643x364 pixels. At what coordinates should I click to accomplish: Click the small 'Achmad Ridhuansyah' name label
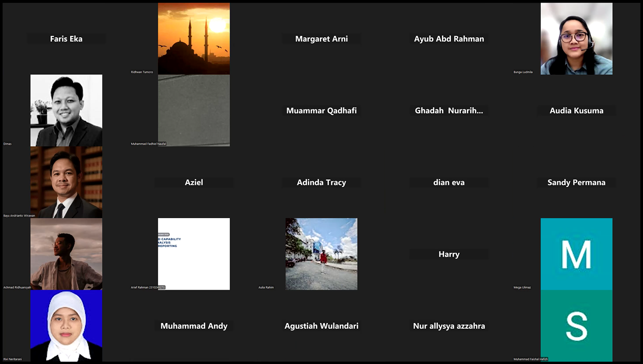(17, 287)
